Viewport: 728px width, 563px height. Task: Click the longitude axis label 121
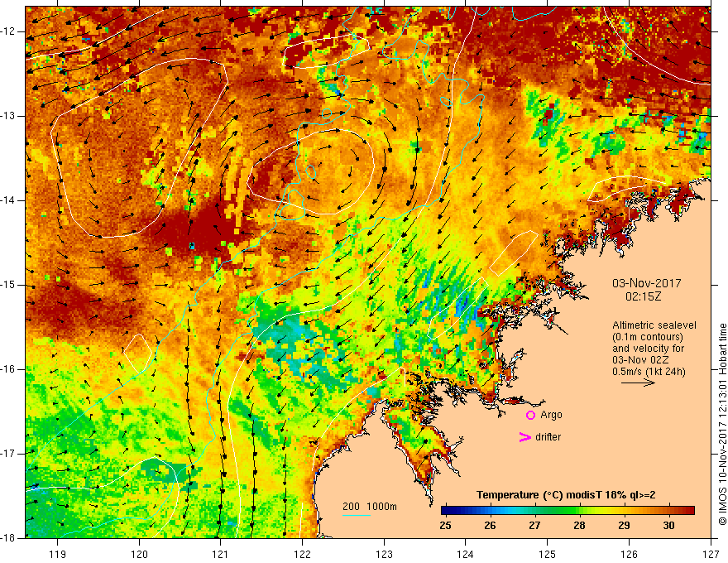pyautogui.click(x=221, y=554)
